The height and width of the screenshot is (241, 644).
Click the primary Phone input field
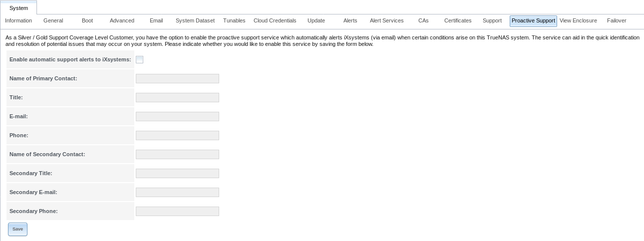tap(177, 135)
